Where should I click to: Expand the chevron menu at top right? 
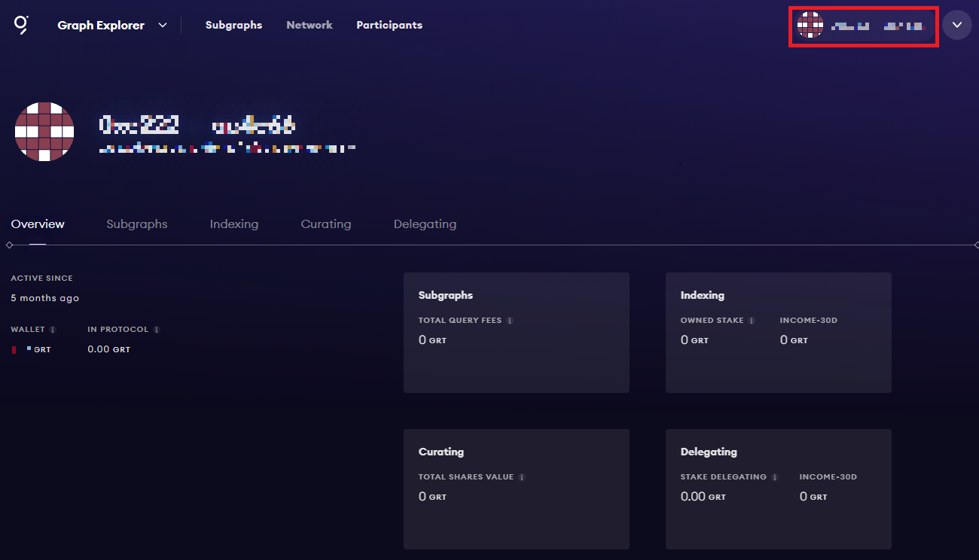[957, 25]
